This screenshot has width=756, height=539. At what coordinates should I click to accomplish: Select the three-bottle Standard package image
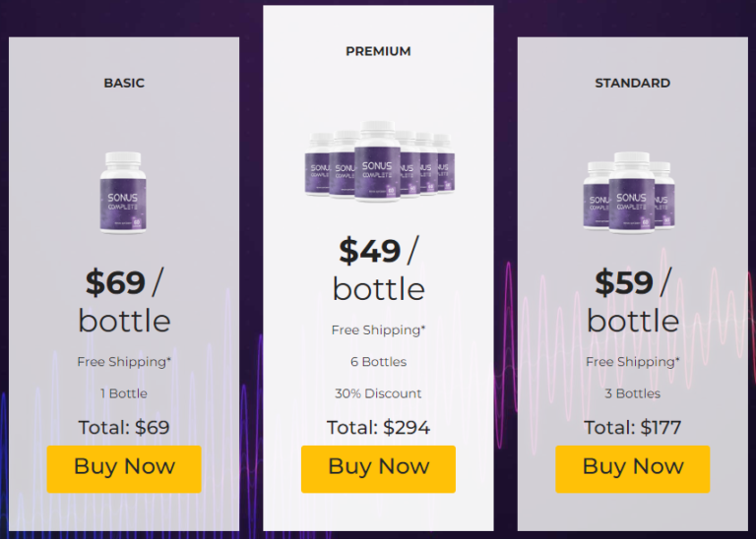pyautogui.click(x=632, y=193)
